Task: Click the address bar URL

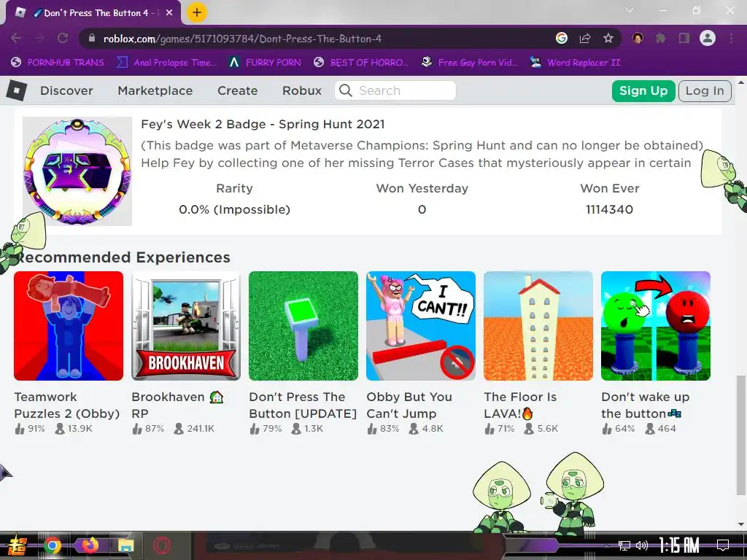Action: pos(242,39)
